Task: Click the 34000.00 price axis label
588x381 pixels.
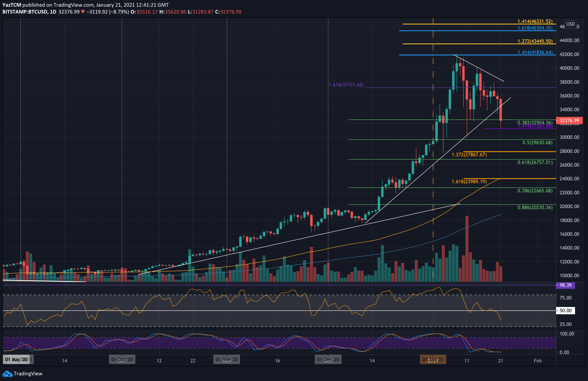Action: pos(569,109)
